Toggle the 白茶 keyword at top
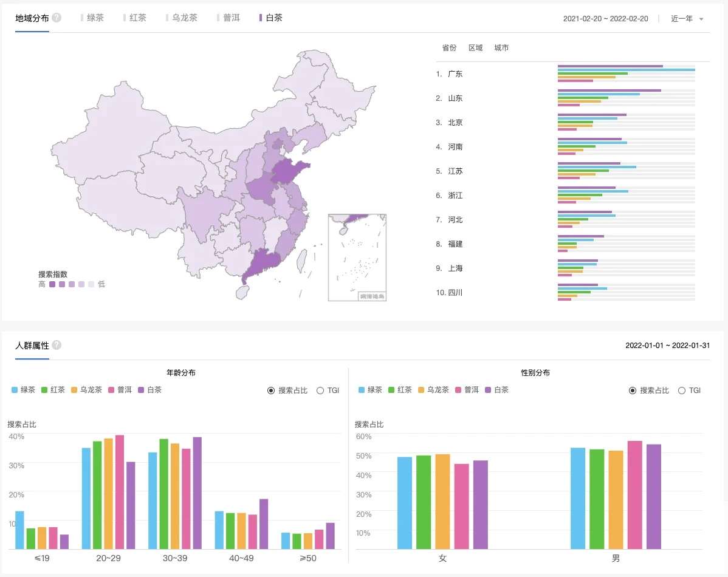The image size is (728, 577). pyautogui.click(x=271, y=18)
